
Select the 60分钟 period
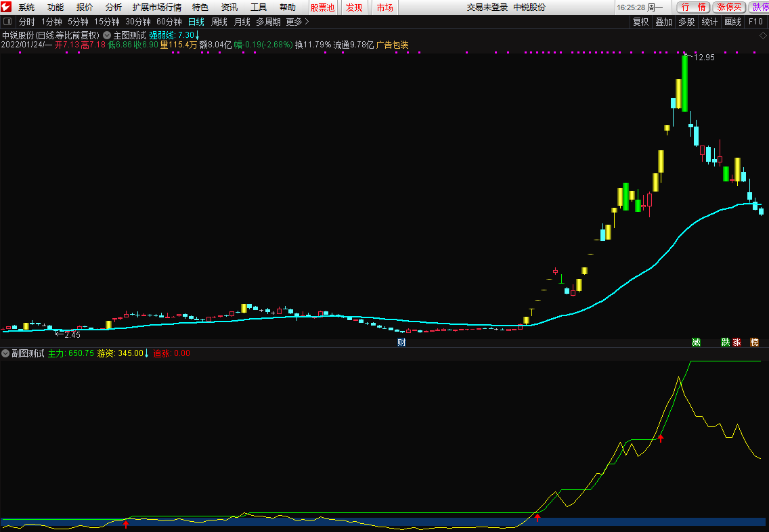pyautogui.click(x=169, y=22)
